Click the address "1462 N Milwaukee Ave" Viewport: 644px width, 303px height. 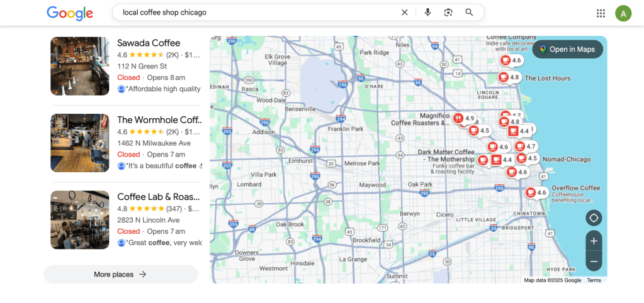pyautogui.click(x=154, y=143)
